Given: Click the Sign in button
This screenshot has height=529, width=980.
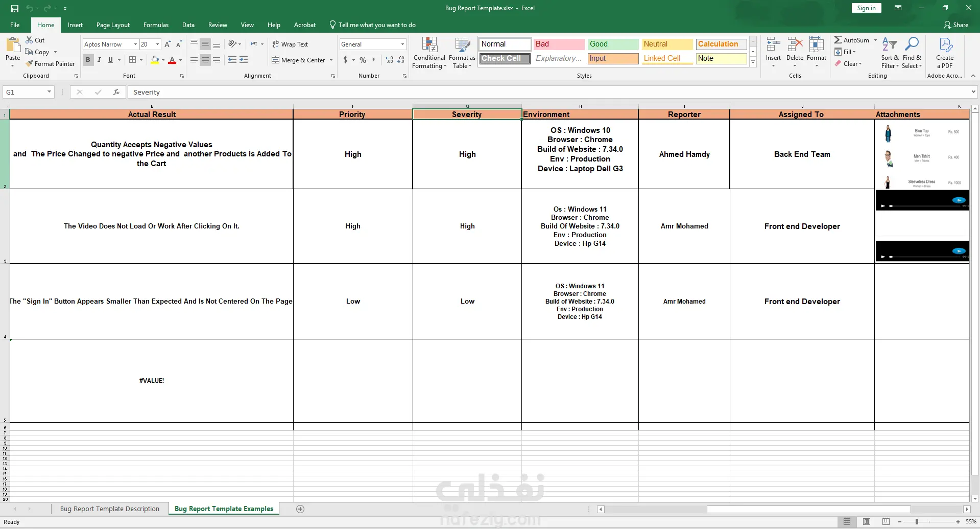Looking at the screenshot, I should [866, 8].
